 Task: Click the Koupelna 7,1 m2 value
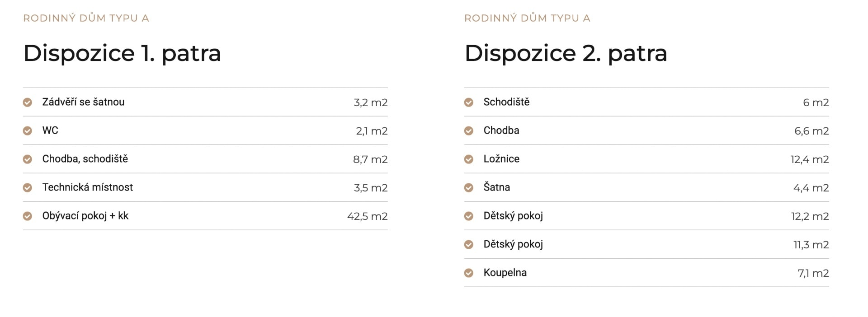click(813, 273)
